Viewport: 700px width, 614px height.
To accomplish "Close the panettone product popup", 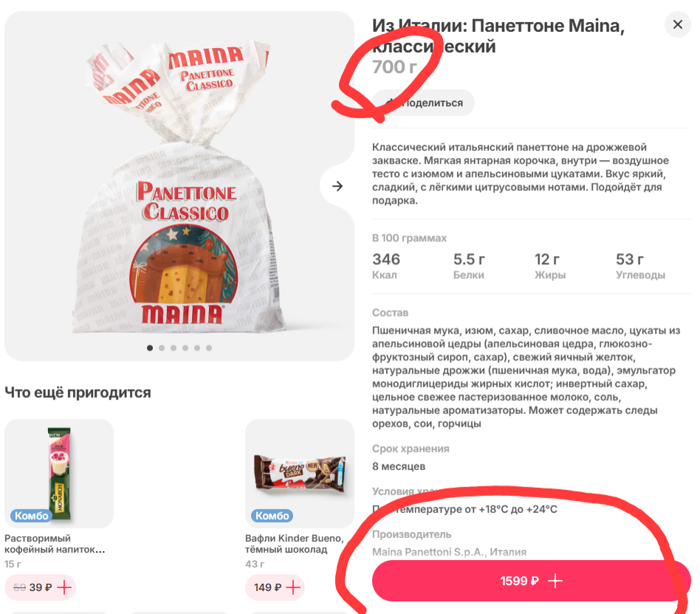I will (677, 25).
